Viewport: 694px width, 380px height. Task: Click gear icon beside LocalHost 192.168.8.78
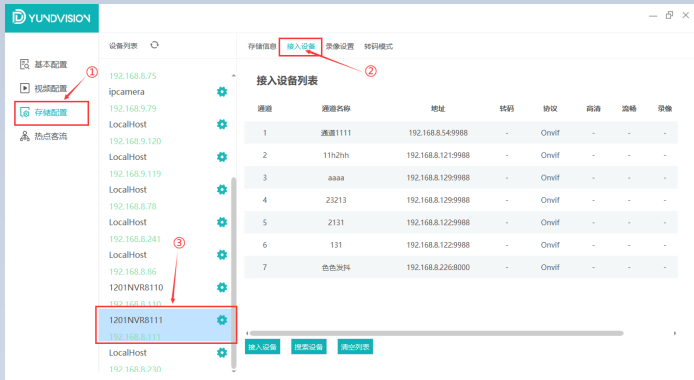(222, 190)
